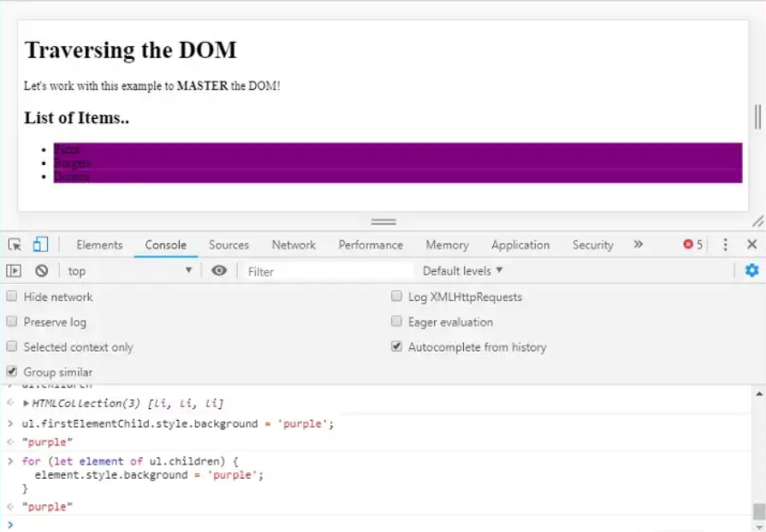Image resolution: width=766 pixels, height=532 pixels.
Task: Open the top context dropdown
Action: pos(130,271)
